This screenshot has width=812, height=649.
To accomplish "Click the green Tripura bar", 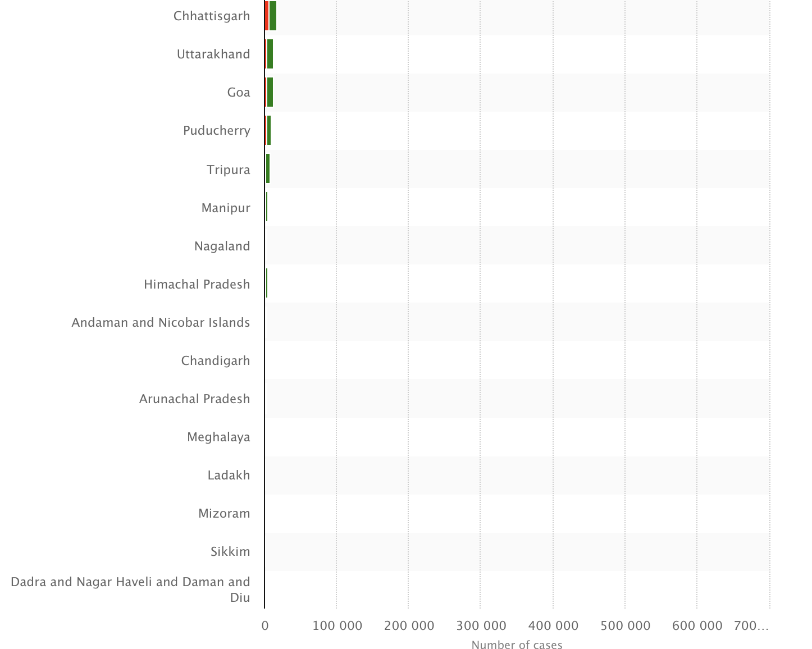I will point(268,168).
